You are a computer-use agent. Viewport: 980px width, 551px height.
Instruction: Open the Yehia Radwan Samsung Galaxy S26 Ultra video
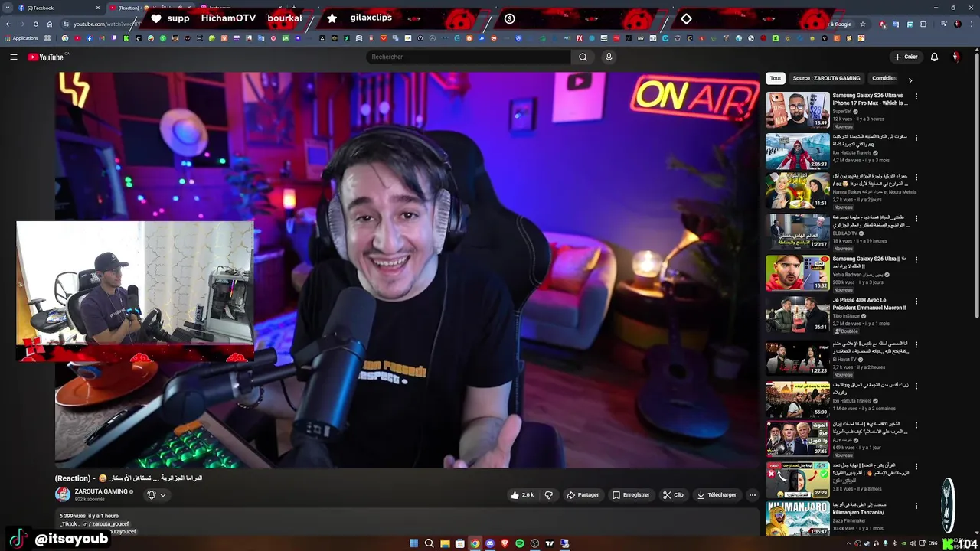coord(797,273)
